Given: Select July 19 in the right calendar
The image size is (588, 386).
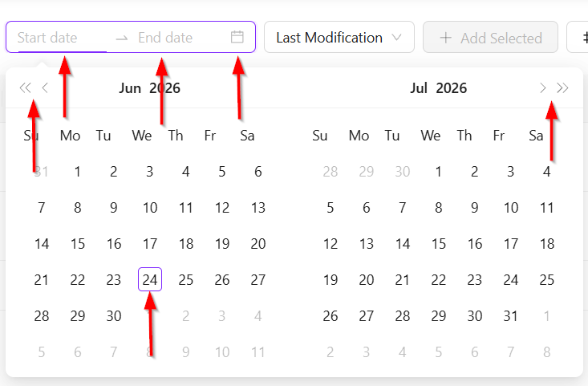Looking at the screenshot, I should coord(330,279).
